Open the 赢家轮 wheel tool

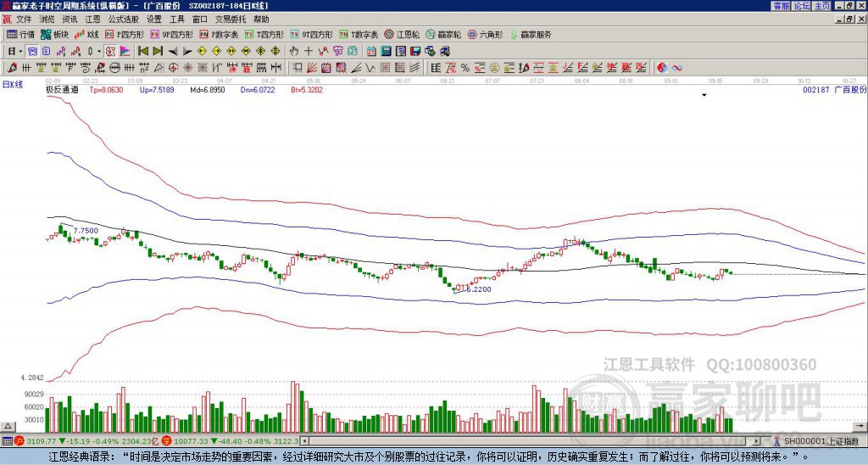[x=443, y=34]
